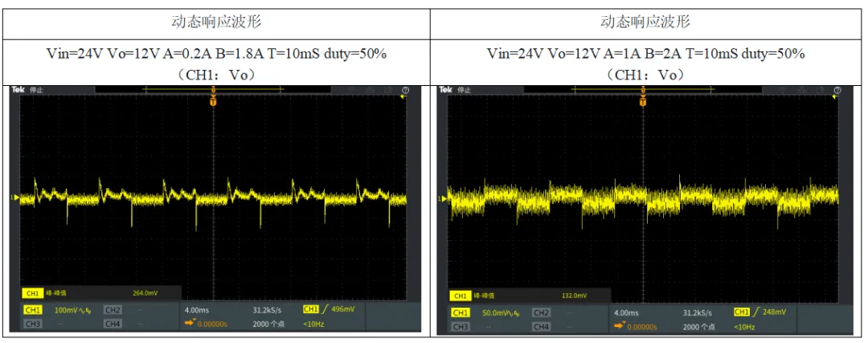Viewport: 868px width, 343px height.
Task: Click rising edge trigger icon near 248mV
Action: (757, 312)
